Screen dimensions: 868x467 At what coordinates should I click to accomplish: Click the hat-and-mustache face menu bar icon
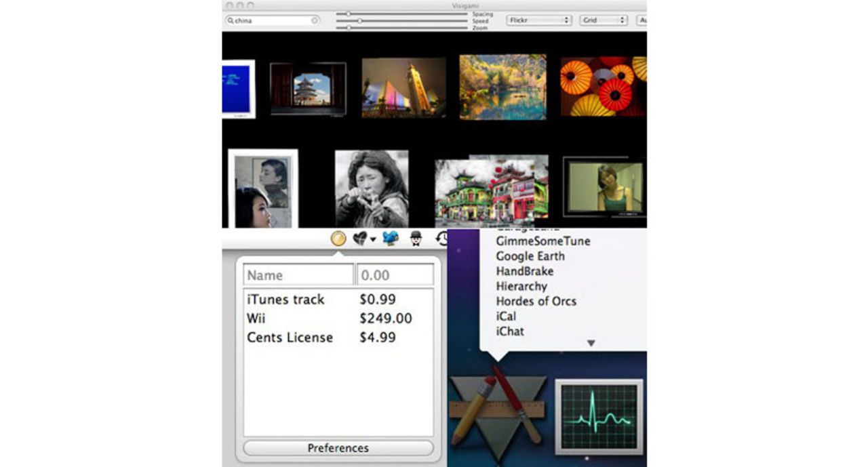click(x=416, y=239)
